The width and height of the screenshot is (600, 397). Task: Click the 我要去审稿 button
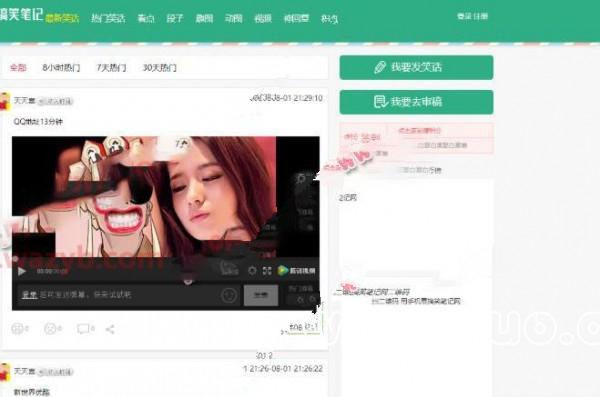click(x=416, y=102)
